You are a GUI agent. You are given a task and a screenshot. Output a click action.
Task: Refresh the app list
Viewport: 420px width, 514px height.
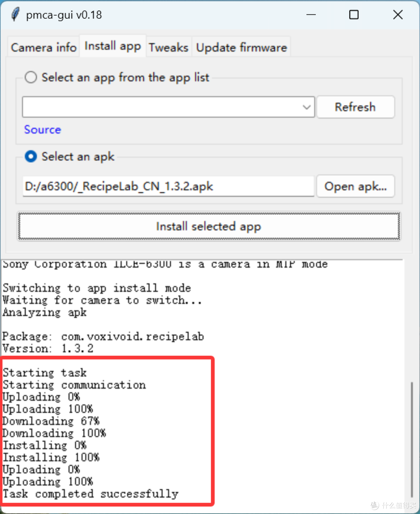(x=355, y=107)
